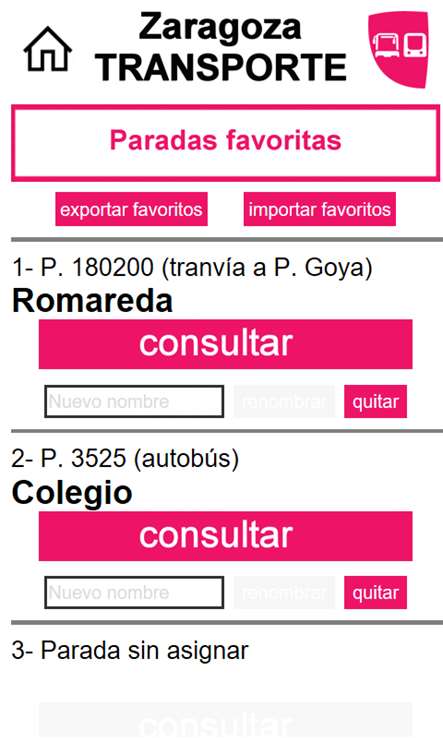The width and height of the screenshot is (443, 738).
Task: Click the P. 180200 tranvía a P. Goya line
Action: 192,268
